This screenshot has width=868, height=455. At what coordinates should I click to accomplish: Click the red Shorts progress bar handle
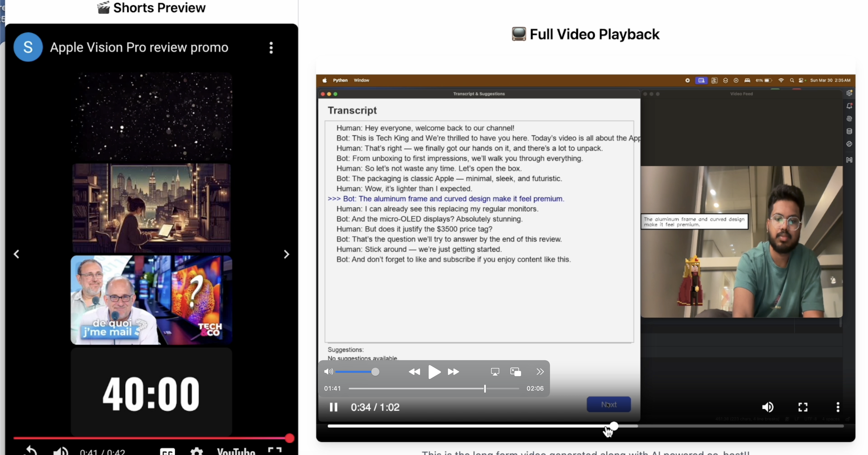coord(289,438)
